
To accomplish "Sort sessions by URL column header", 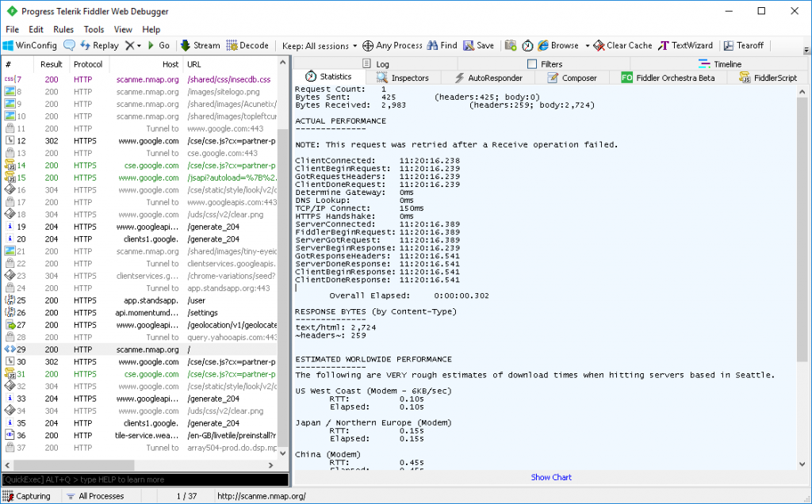I will pyautogui.click(x=231, y=64).
